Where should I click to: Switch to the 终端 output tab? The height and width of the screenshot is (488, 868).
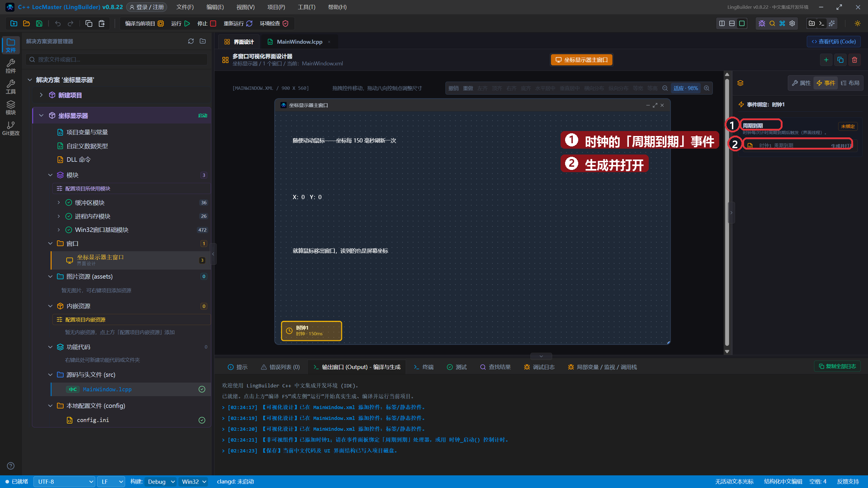click(x=423, y=367)
